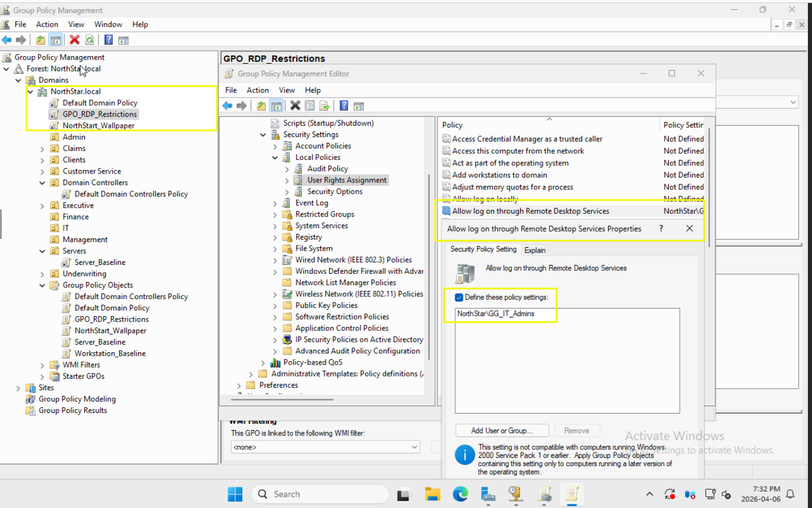Select Audit Policy in Editor tree
Screen dimensions: 812x508
click(x=328, y=169)
